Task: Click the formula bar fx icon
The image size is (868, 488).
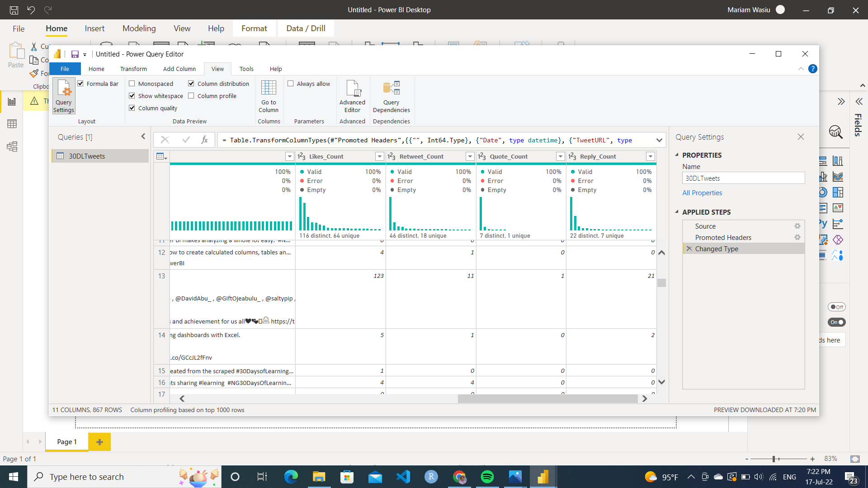Action: pyautogui.click(x=204, y=140)
